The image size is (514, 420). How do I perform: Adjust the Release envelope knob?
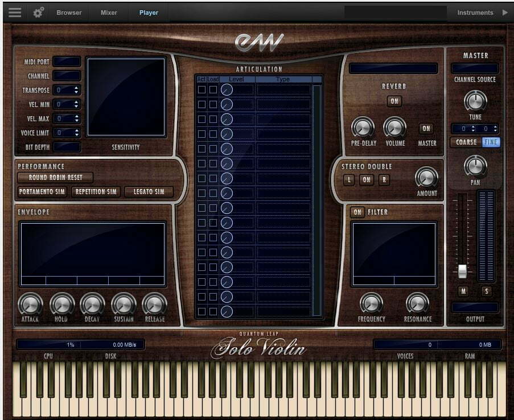point(154,304)
